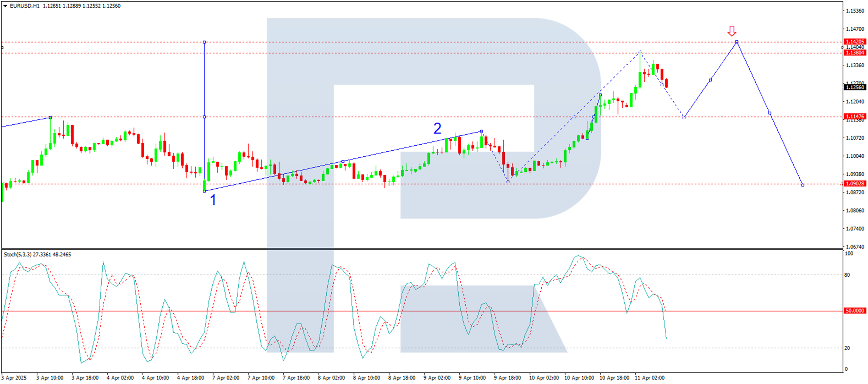Click the red down arrow marker
Viewport: 868px width, 384px height.
732,31
